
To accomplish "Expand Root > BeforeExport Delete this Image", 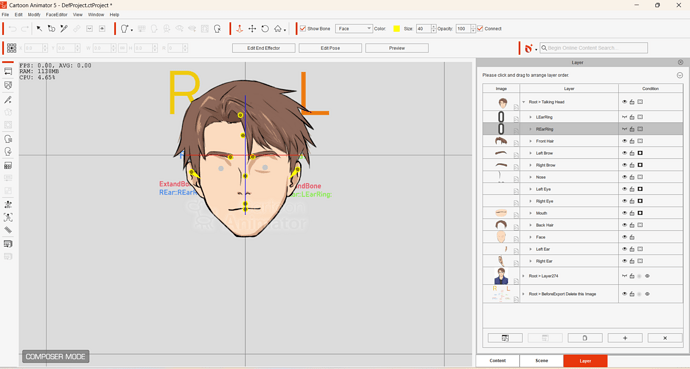I will [x=524, y=294].
